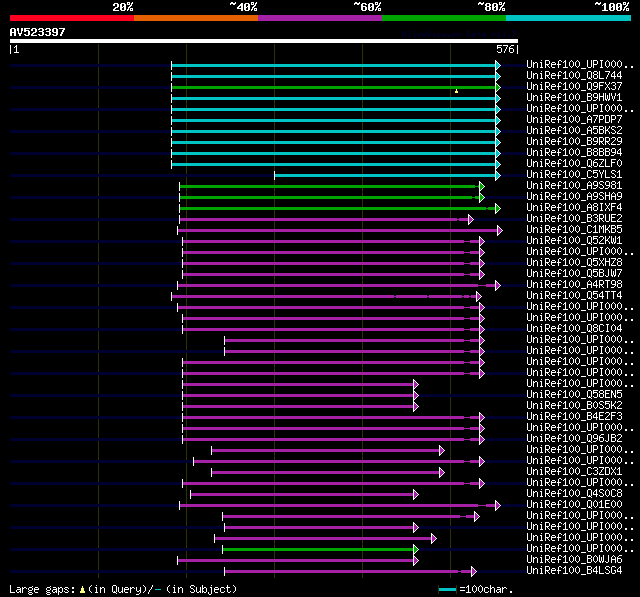Select hit label UniRef100_Q01E00
640x597 pixels.
(574, 505)
